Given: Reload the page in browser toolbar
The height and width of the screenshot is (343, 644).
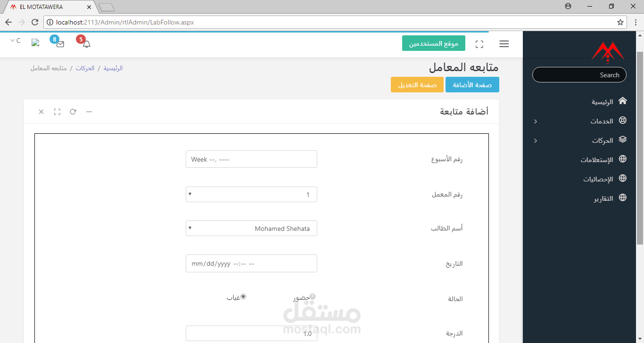Looking at the screenshot, I should click(34, 22).
